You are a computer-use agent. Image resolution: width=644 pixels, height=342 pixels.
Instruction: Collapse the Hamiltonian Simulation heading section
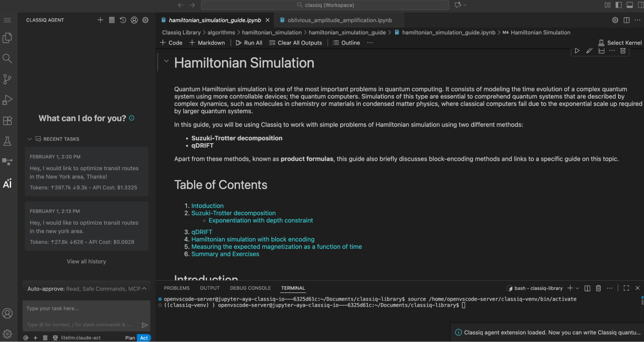(166, 61)
